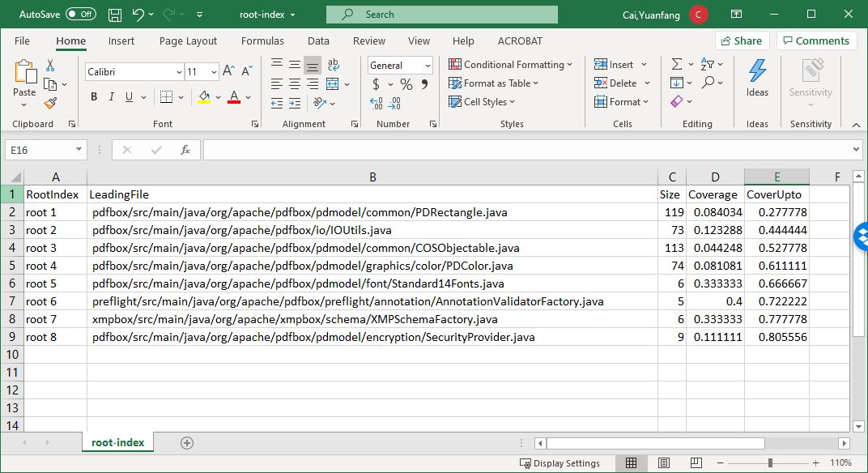Open the General number format dropdown
Image resolution: width=868 pixels, height=473 pixels.
(428, 66)
